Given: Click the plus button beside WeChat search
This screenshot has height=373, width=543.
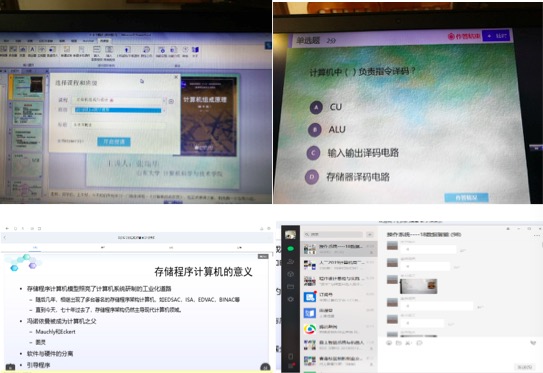Looking at the screenshot, I should pyautogui.click(x=370, y=234).
